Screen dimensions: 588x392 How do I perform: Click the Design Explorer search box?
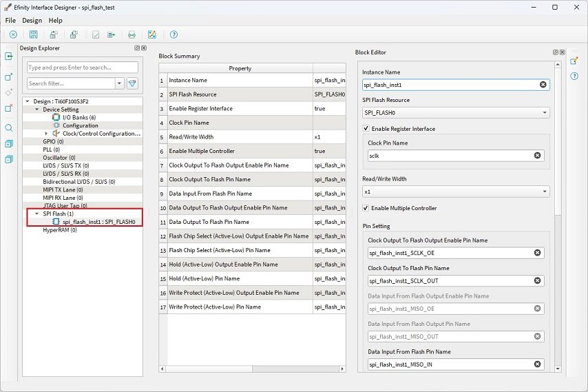[83, 68]
